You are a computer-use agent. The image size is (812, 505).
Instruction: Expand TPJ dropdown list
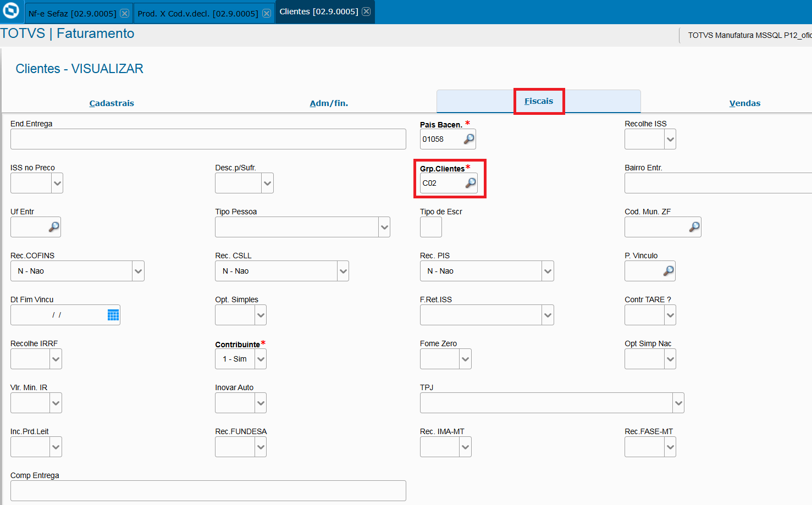tap(678, 403)
